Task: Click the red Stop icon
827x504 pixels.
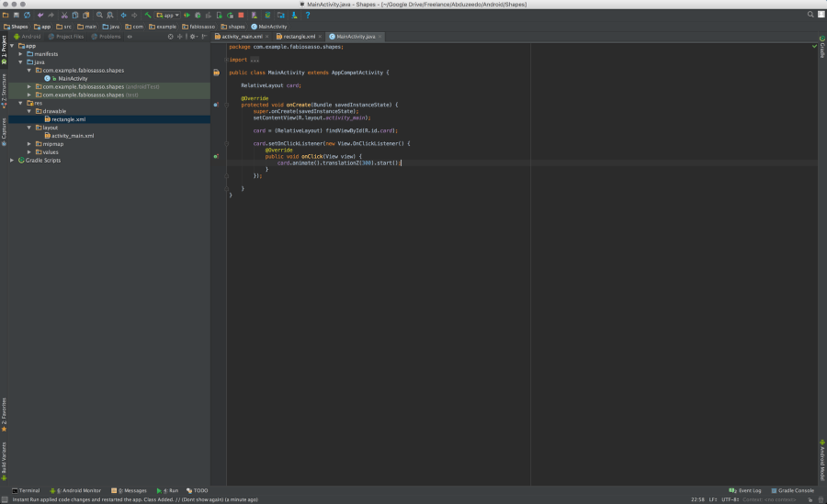Action: coord(241,16)
